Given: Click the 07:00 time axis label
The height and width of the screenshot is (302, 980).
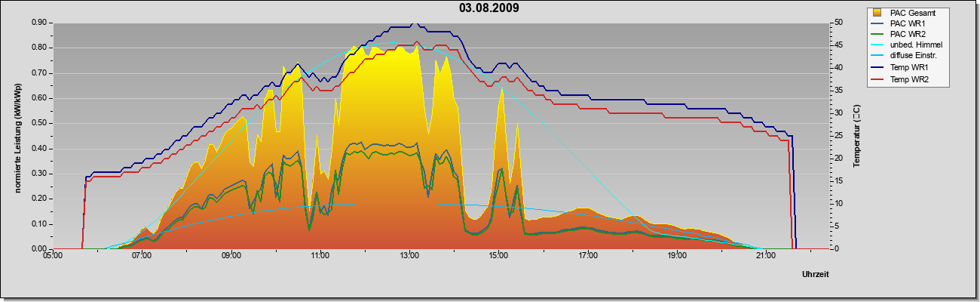Looking at the screenshot, I should pos(142,255).
